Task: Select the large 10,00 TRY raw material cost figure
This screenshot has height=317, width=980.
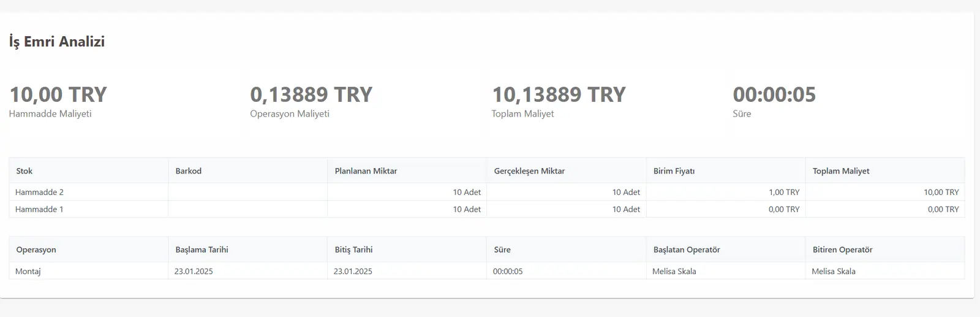Action: (x=58, y=94)
